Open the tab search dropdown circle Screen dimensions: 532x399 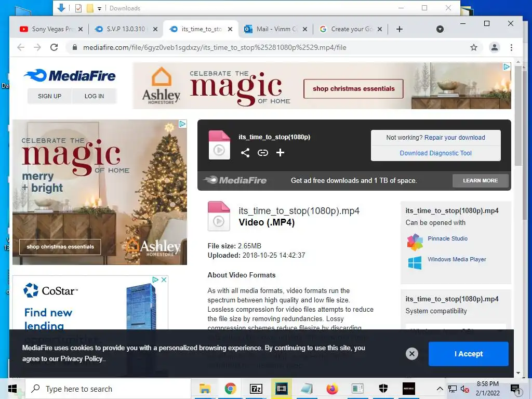tap(440, 29)
